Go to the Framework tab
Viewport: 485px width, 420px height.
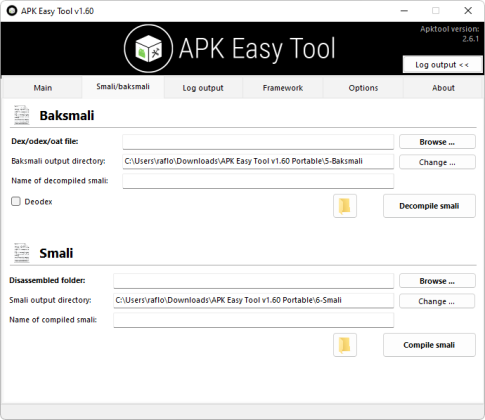tap(283, 88)
